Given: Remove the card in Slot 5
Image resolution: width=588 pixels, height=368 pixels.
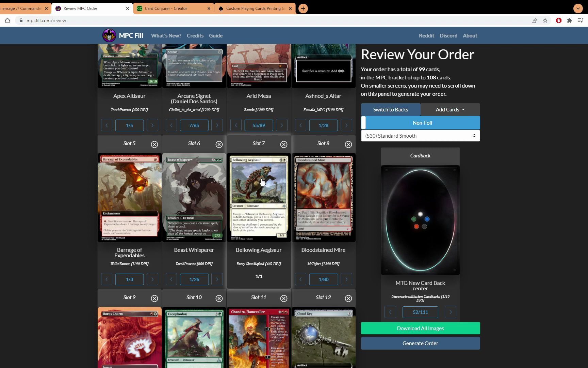Looking at the screenshot, I should pos(154,144).
